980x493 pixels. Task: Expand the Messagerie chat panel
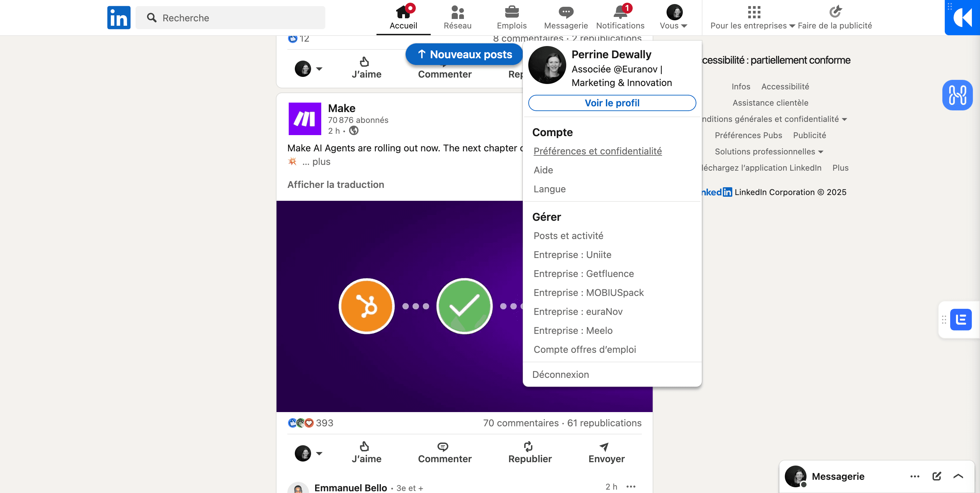point(958,476)
